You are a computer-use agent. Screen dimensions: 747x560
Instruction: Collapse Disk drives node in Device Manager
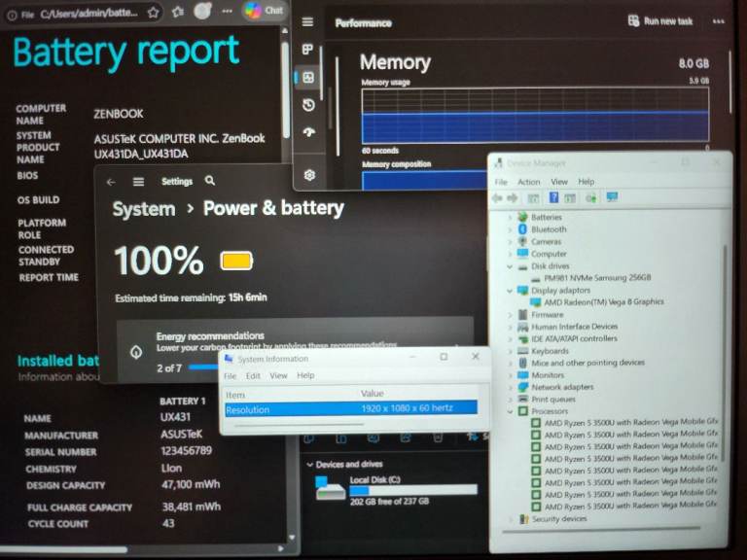[511, 266]
